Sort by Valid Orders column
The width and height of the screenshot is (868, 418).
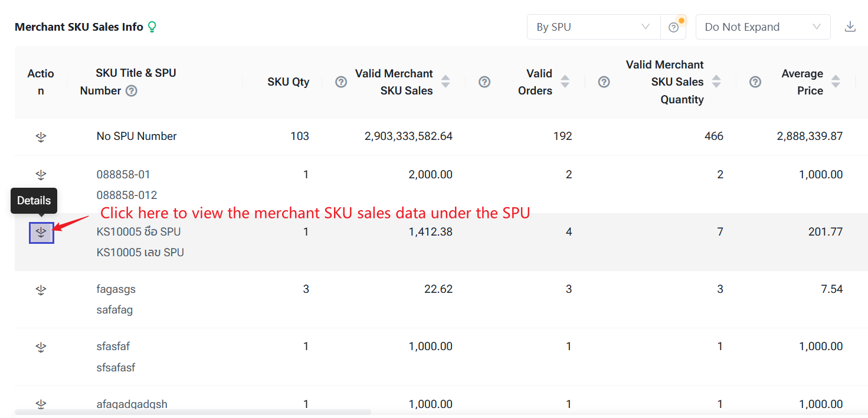click(565, 82)
